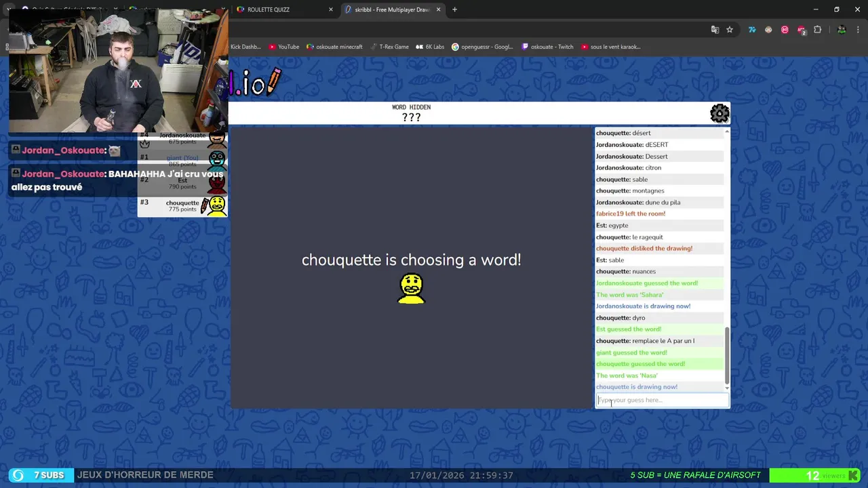Click 'chouquette disliked the drawing!' message
Image resolution: width=868 pixels, height=488 pixels.
pyautogui.click(x=644, y=248)
